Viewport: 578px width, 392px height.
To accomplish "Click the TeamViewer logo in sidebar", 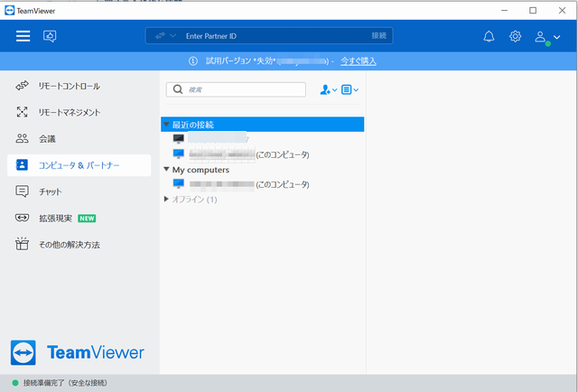I will [x=78, y=352].
